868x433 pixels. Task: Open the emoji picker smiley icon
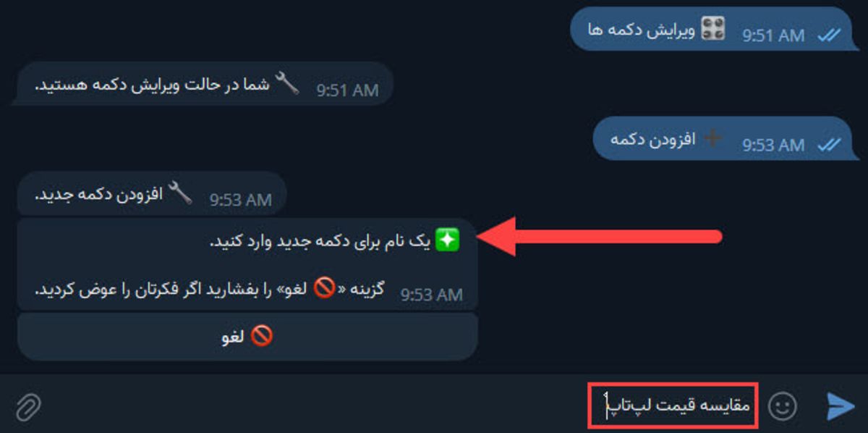point(781,406)
